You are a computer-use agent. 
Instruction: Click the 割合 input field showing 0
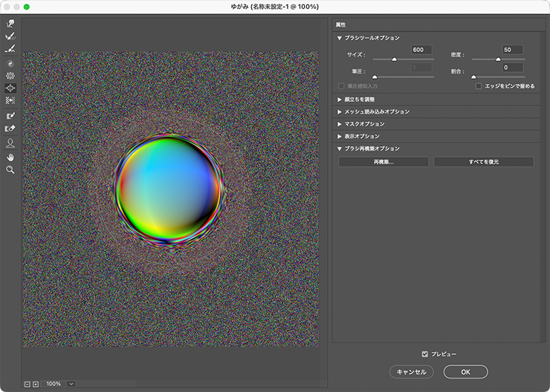pyautogui.click(x=513, y=68)
